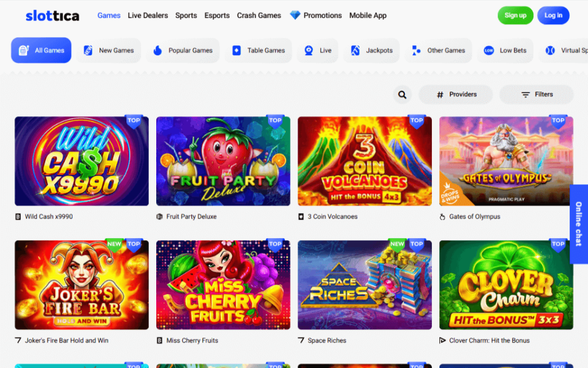The image size is (588, 368).
Task: Switch to Popular Games category
Action: point(183,51)
